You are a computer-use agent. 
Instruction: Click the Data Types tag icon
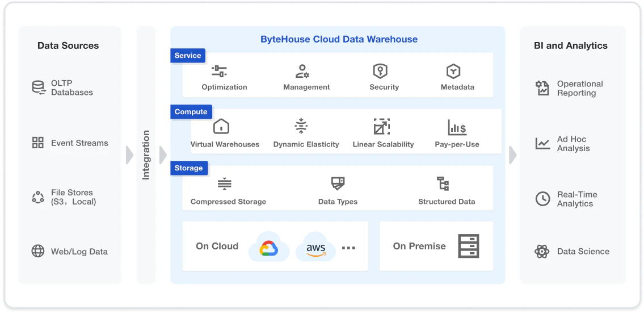(x=338, y=183)
